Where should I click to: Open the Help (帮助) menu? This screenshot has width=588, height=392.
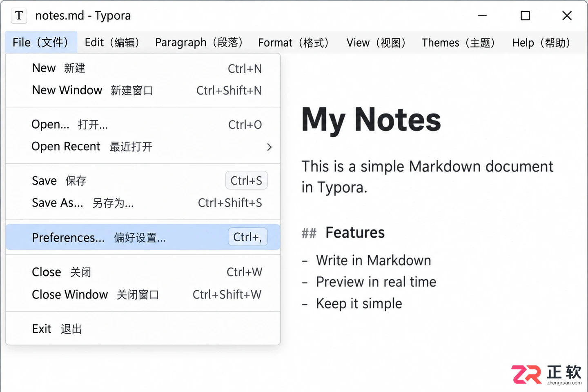[542, 42]
